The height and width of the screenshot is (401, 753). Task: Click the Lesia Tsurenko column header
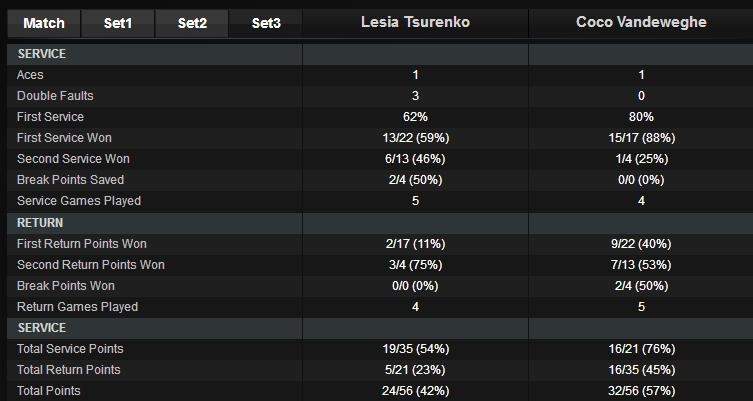coord(415,22)
